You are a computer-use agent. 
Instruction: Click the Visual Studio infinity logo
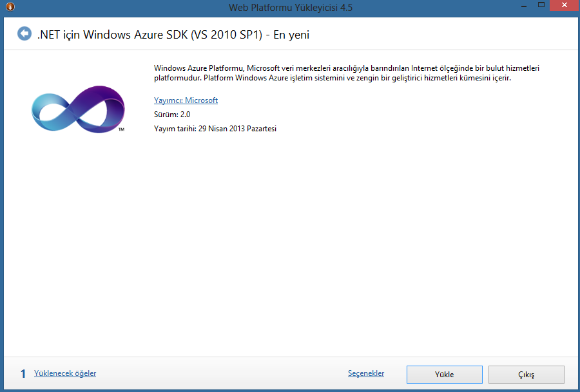coord(78,109)
